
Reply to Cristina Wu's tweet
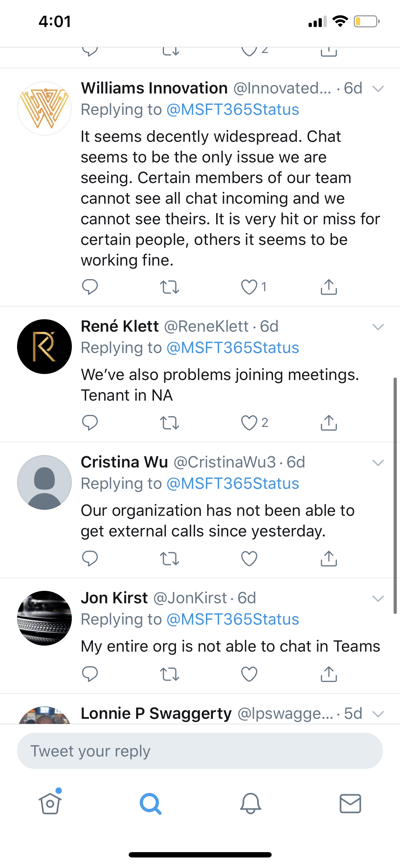click(90, 559)
